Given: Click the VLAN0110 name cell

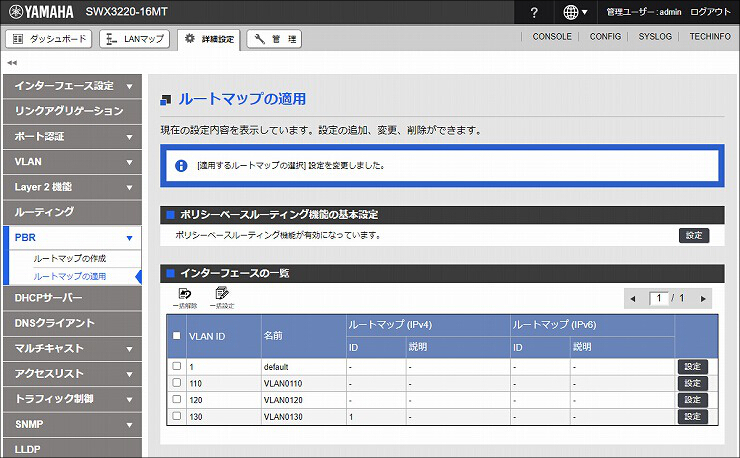Looking at the screenshot, I should tap(304, 383).
